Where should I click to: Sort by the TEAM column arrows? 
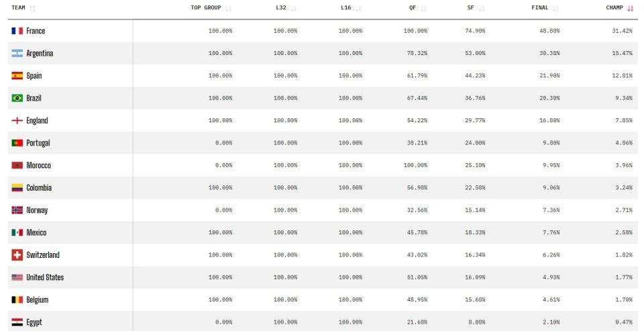(x=32, y=8)
